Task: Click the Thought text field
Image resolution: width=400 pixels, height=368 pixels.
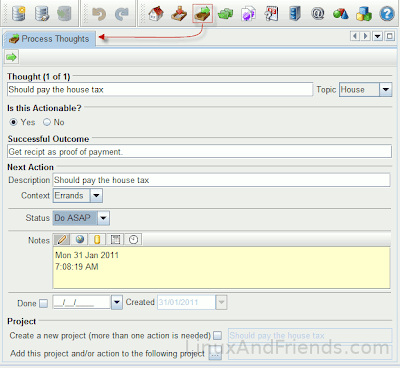Action: tap(160, 89)
